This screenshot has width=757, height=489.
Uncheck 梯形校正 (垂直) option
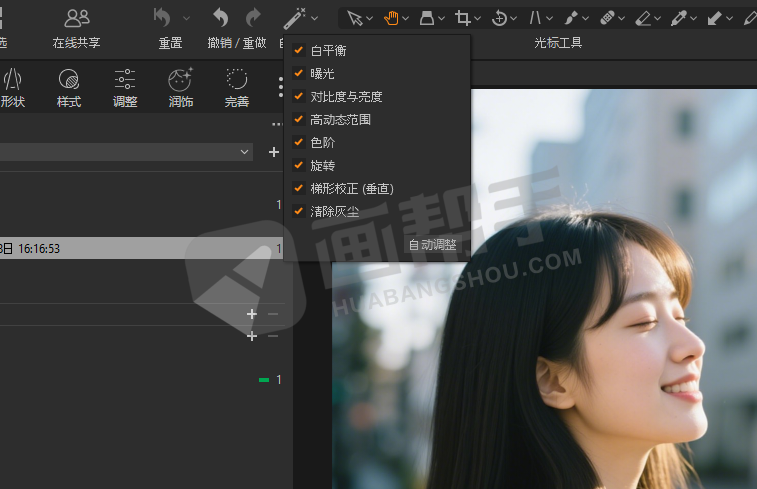coord(299,188)
